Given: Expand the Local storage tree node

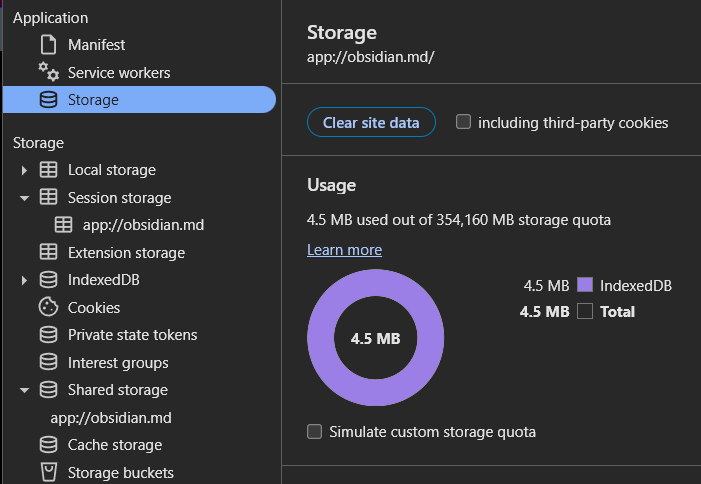Looking at the screenshot, I should click(24, 171).
